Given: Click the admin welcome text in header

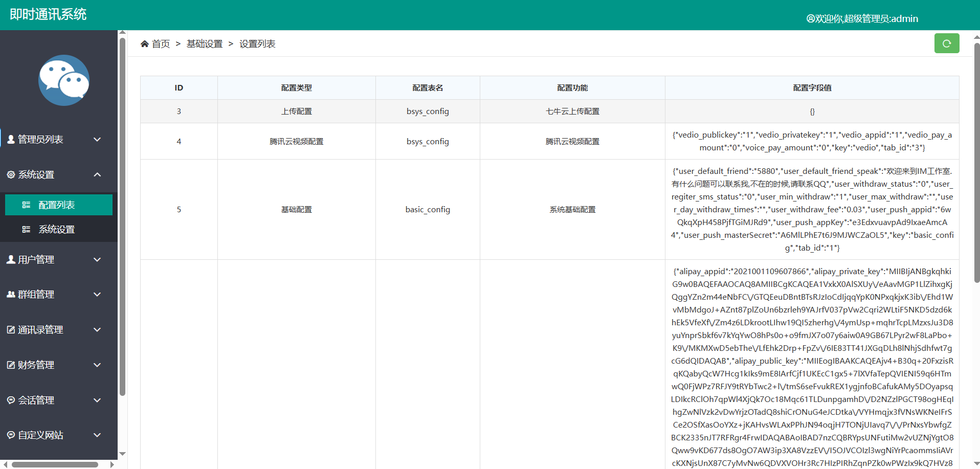Looking at the screenshot, I should [x=862, y=19].
